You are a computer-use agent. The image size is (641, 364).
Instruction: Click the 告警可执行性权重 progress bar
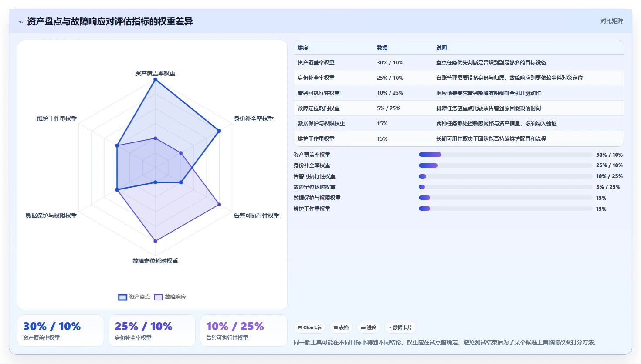[505, 176]
